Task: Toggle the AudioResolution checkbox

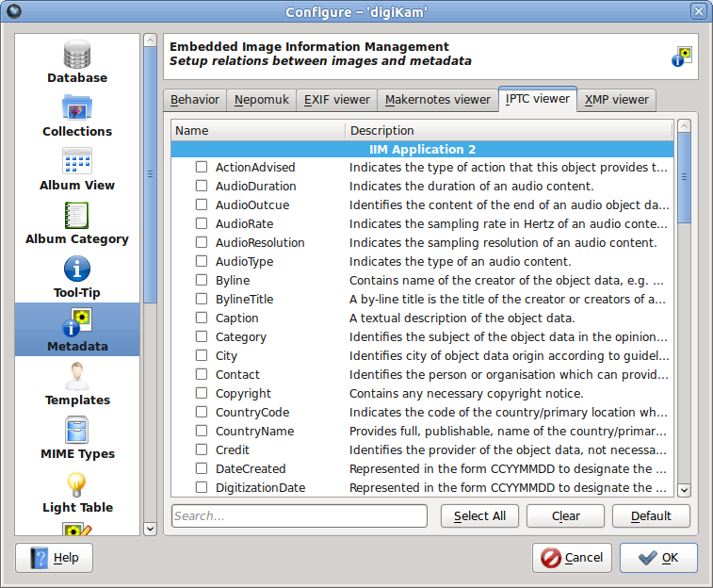Action: (202, 242)
